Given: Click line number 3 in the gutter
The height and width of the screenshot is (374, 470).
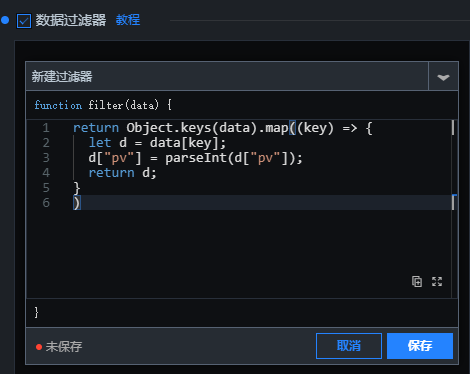Looking at the screenshot, I should [46, 158].
